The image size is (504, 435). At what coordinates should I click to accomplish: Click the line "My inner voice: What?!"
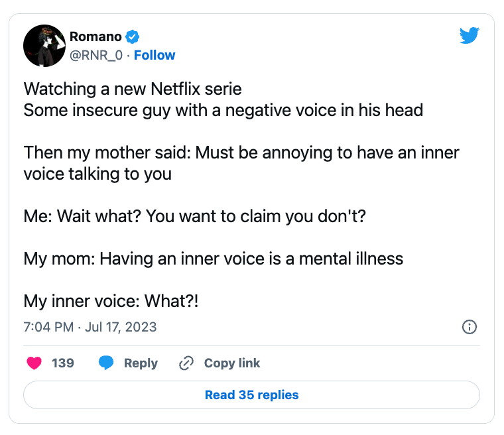tap(111, 300)
